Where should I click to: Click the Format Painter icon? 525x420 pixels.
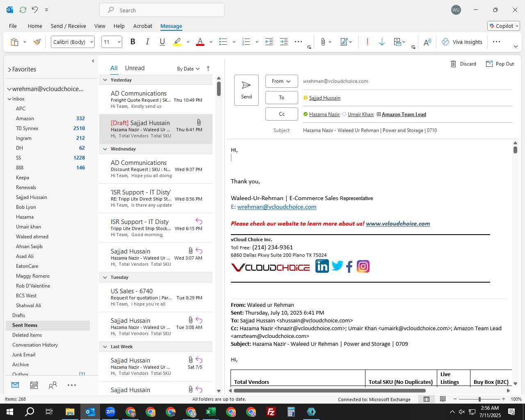[x=37, y=42]
